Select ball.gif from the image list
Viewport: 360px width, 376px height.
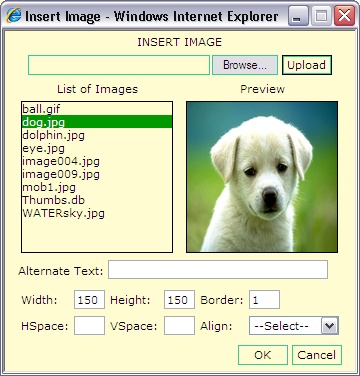point(97,109)
